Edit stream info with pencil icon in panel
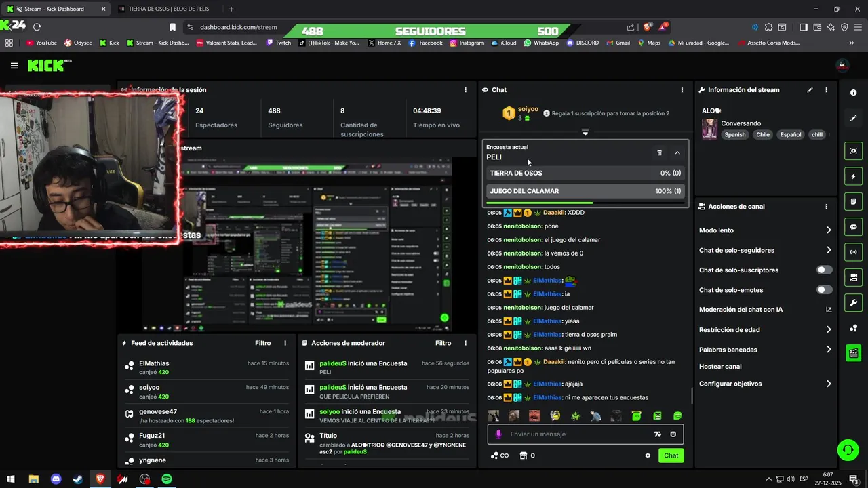This screenshot has width=868, height=488. coord(810,90)
